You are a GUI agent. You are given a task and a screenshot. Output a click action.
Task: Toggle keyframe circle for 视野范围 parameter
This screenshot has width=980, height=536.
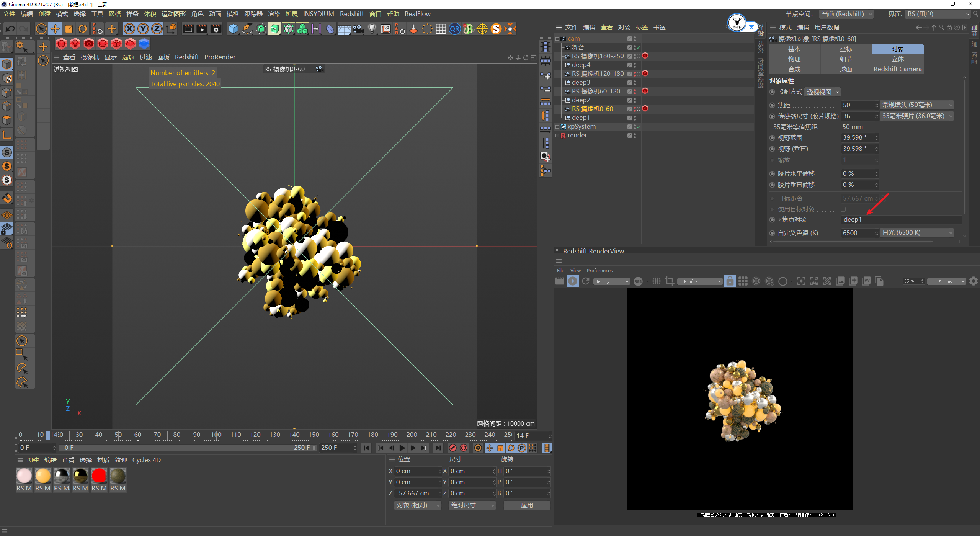click(x=772, y=138)
